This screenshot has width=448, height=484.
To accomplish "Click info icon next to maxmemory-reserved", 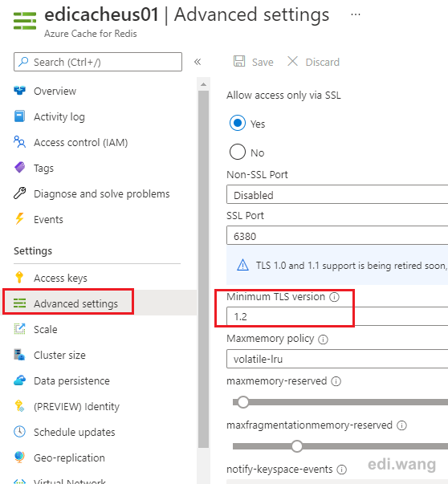I will (x=336, y=381).
